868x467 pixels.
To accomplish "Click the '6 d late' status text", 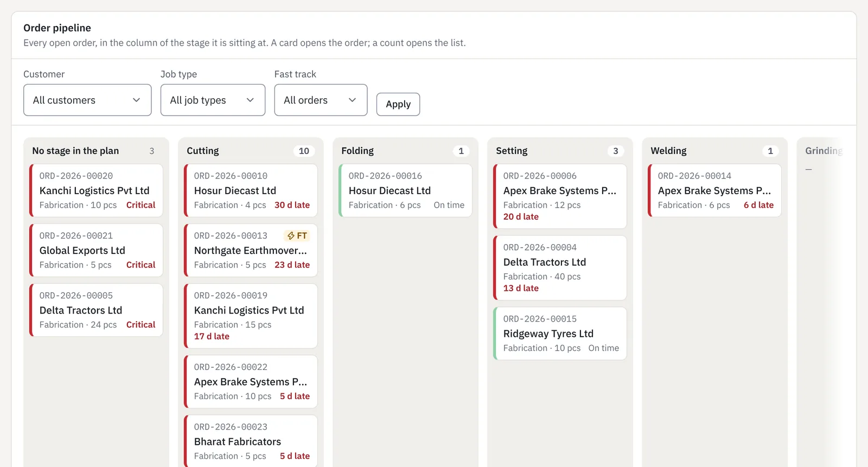I will tap(758, 205).
